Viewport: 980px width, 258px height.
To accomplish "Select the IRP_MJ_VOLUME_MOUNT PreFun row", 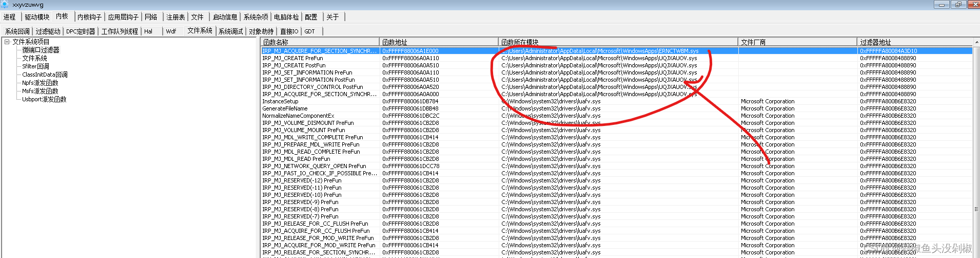I will point(617,130).
